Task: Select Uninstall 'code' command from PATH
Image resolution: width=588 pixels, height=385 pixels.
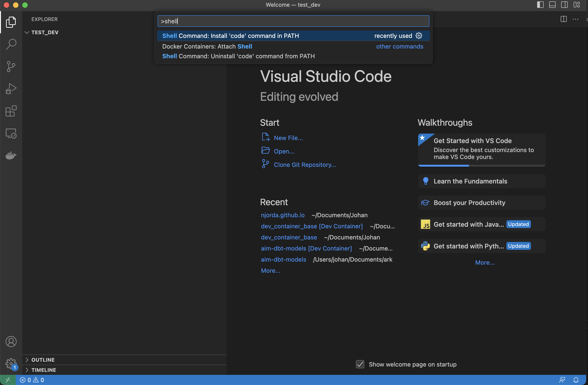Action: (x=238, y=56)
